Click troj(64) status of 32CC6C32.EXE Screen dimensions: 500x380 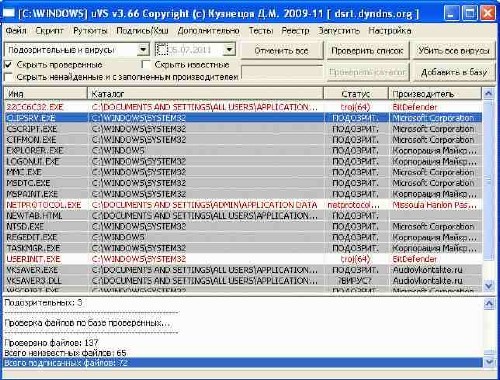point(355,107)
